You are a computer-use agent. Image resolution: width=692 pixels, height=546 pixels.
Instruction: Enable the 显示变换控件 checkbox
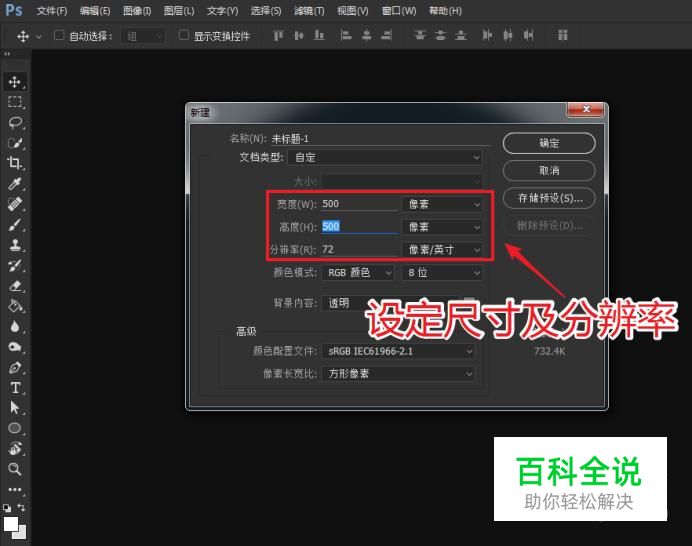click(x=184, y=35)
